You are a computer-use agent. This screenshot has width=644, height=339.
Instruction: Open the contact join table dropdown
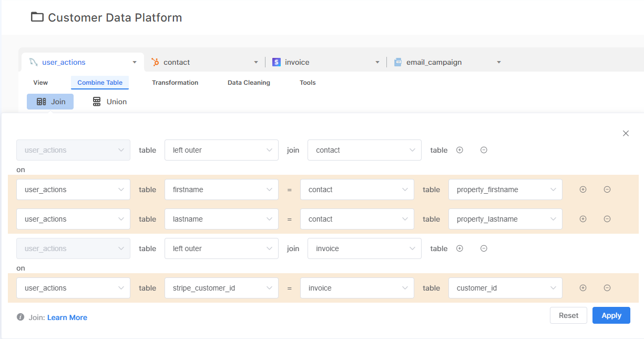[x=364, y=150]
